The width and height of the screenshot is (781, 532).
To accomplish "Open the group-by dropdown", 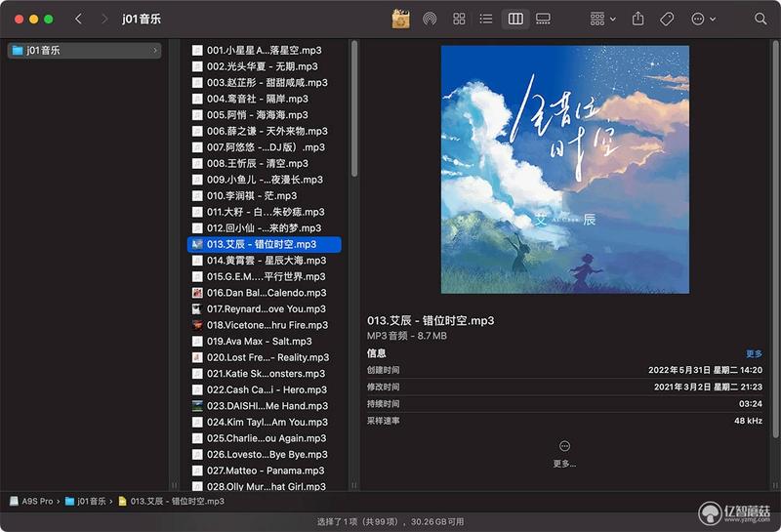I will [x=602, y=19].
